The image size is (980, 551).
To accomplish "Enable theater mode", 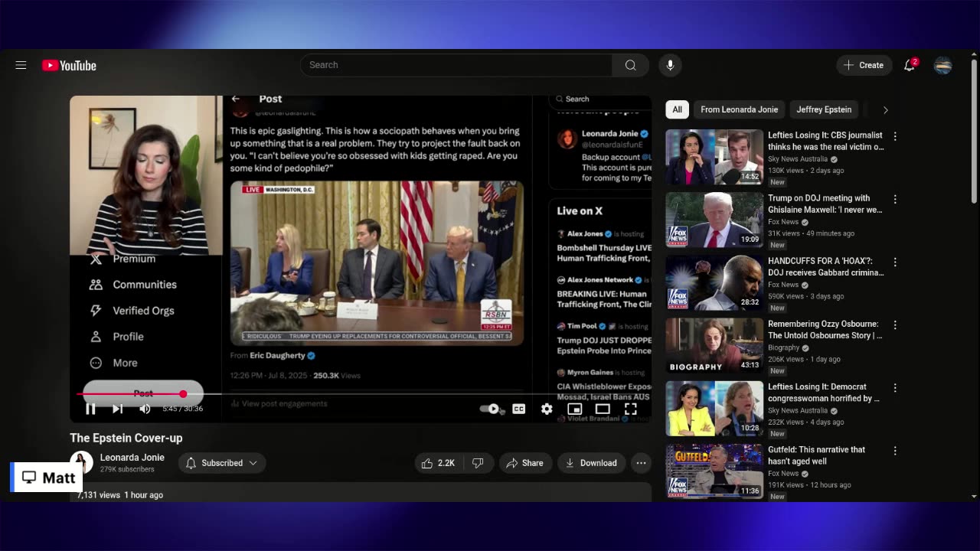I will tap(603, 409).
